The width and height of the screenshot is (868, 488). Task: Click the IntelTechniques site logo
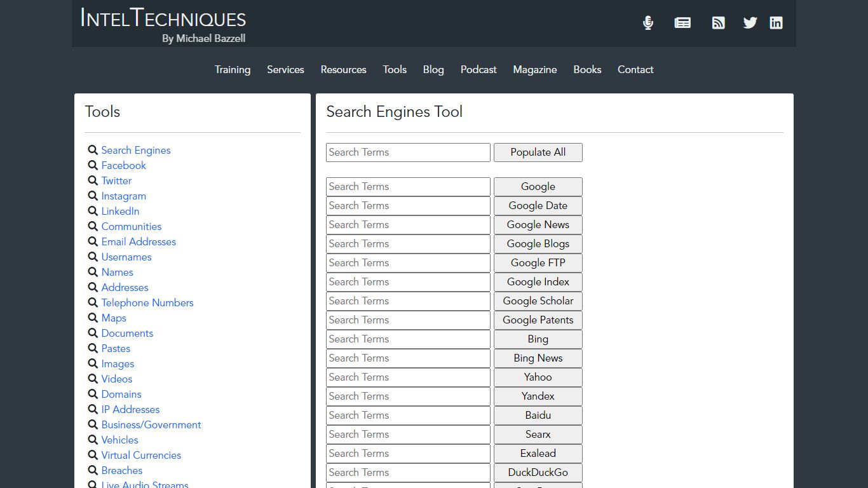(x=163, y=25)
